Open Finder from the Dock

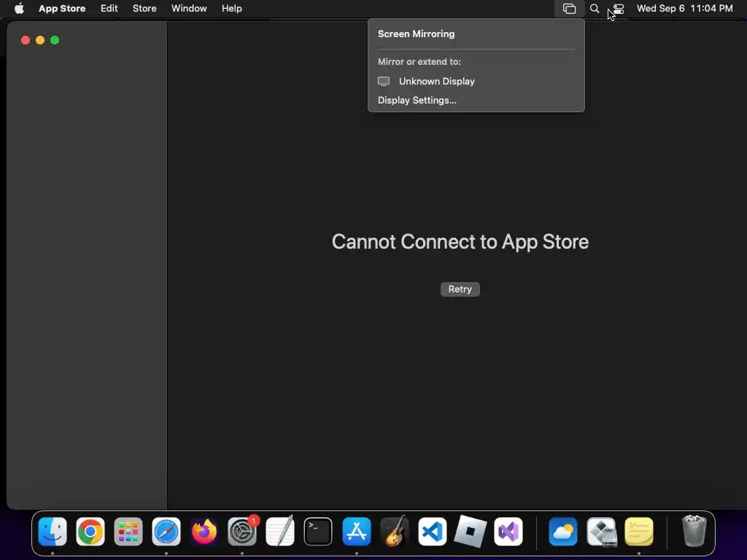click(53, 532)
